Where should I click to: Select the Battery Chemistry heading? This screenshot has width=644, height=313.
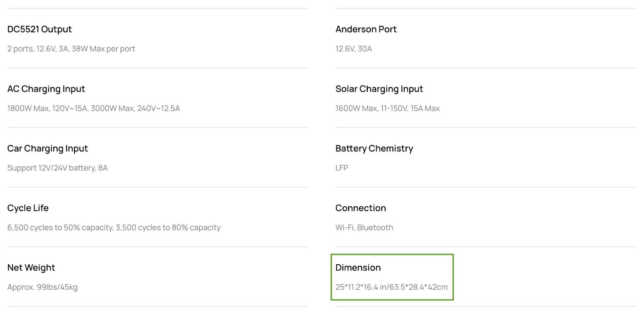374,149
